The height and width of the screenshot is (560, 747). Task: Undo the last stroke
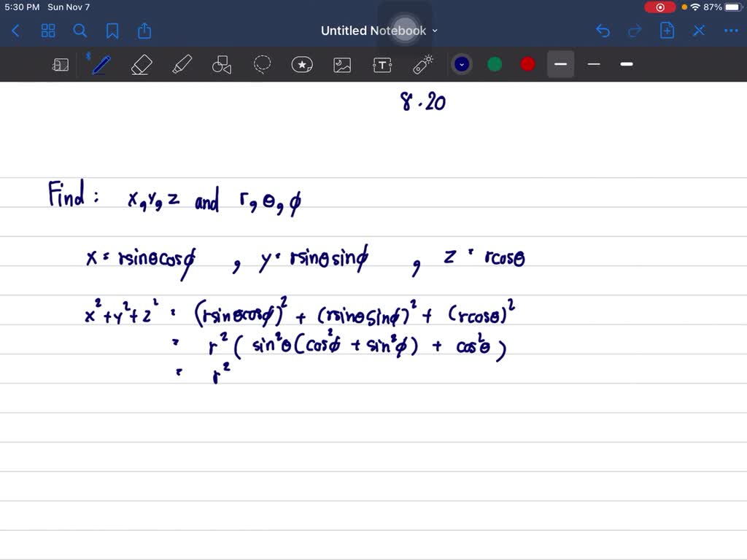603,31
